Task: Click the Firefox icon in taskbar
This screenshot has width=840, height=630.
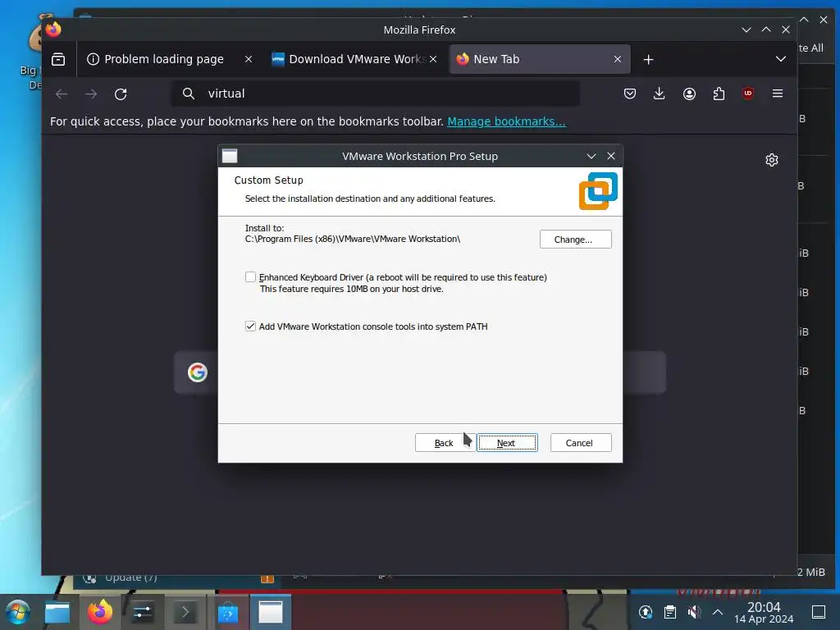Action: coord(100,612)
